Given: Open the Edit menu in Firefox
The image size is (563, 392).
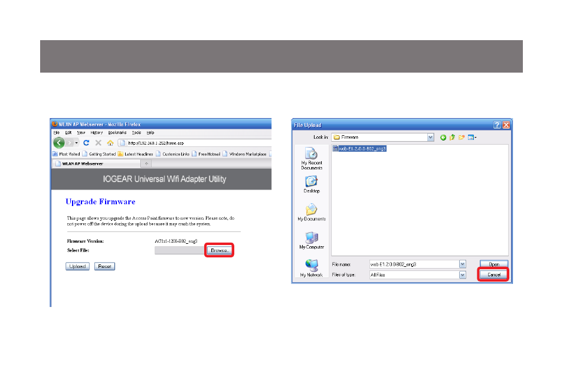Looking at the screenshot, I should 68,133.
